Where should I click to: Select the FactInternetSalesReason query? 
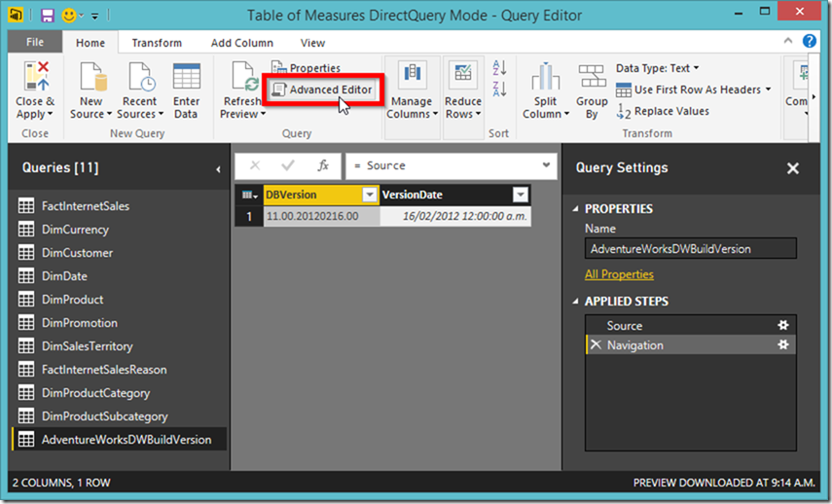120,370
